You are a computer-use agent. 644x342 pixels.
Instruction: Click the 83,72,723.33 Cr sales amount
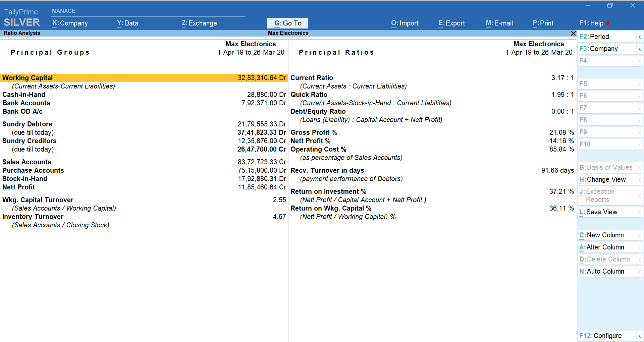[262, 162]
